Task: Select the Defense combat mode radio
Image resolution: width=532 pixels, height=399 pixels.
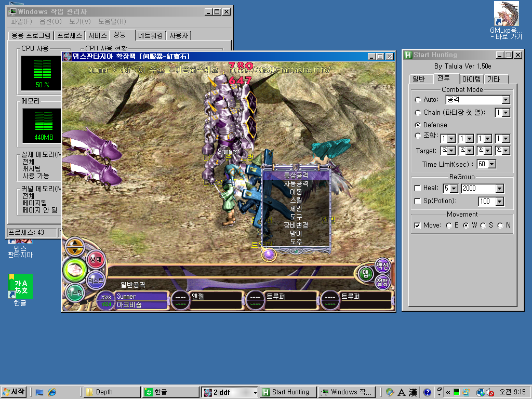Action: click(418, 125)
